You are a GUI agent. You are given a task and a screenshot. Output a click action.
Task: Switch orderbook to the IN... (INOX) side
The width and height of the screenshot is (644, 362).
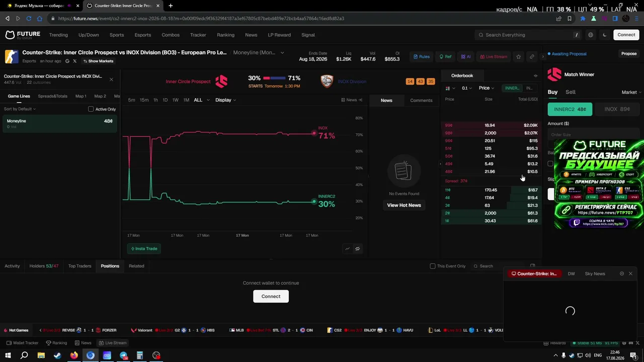tap(529, 88)
